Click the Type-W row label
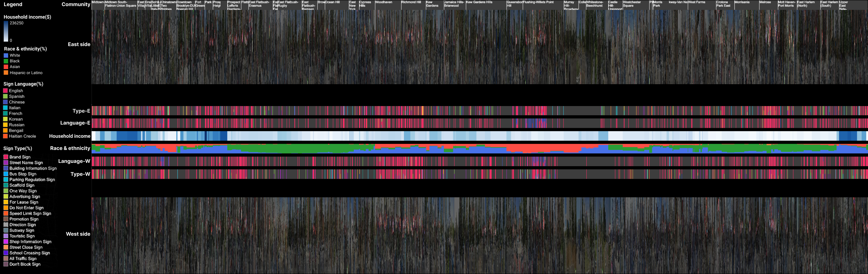 point(80,174)
